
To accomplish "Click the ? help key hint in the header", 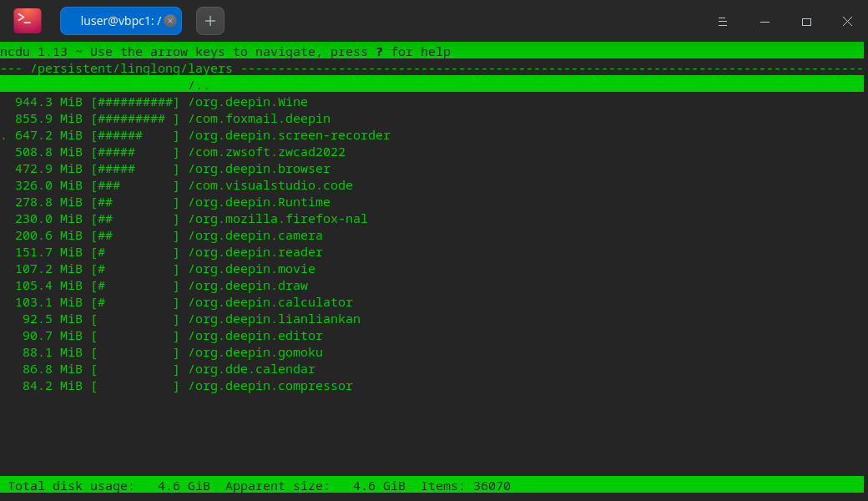I will [x=379, y=52].
